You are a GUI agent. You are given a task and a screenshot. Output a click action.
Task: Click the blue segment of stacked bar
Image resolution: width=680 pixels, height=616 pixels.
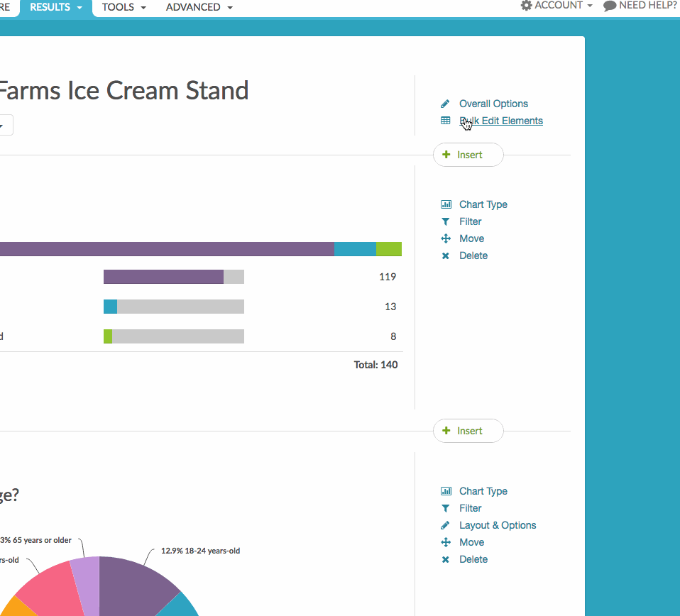coord(355,249)
